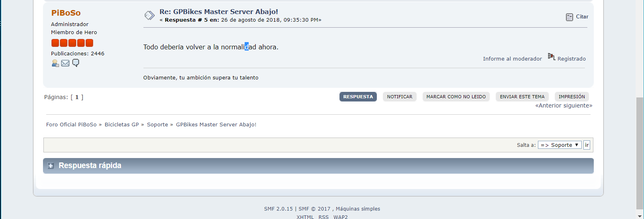Click ENVIAR ESTE TEMA
The height and width of the screenshot is (219, 644).
(x=522, y=97)
